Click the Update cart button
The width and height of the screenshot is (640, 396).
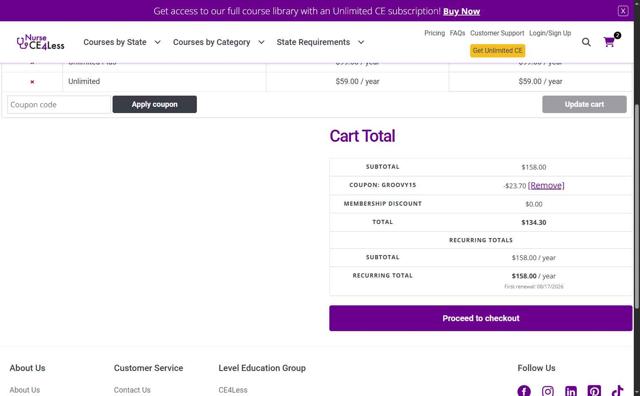coord(584,105)
